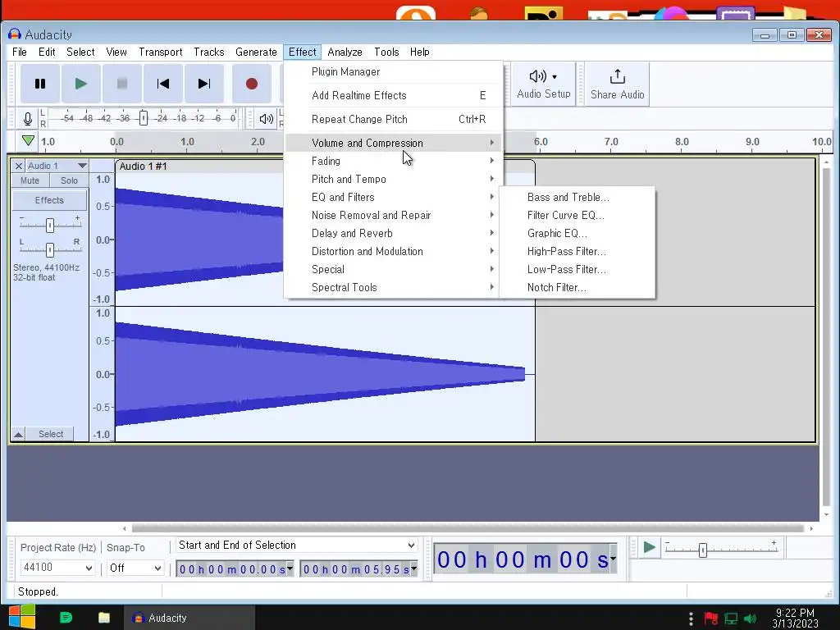Click the microphone record meter icon
Screen dimensions: 840x630
pyautogui.click(x=28, y=118)
